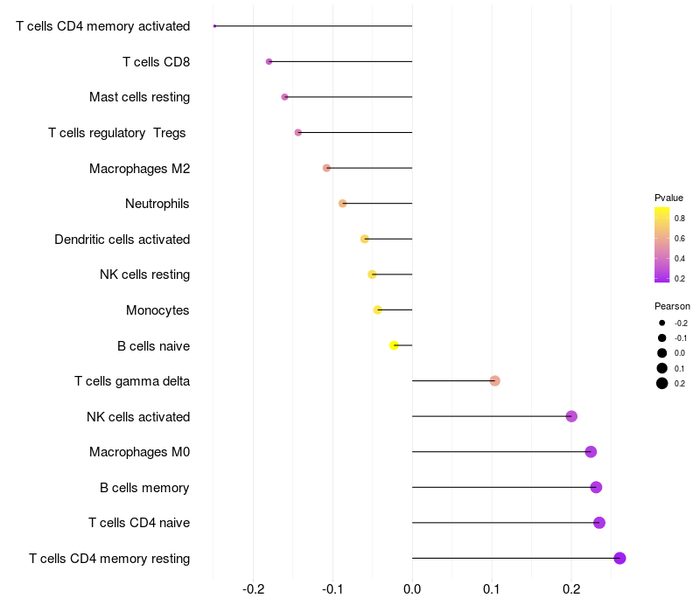The image size is (700, 612).
Task: Click the 0.0 x-axis tick label
Action: coord(412,589)
